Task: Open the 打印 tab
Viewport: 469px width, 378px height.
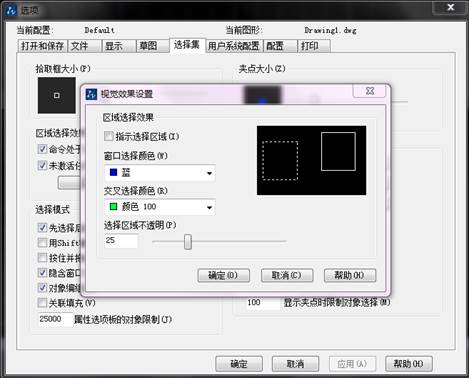Action: click(314, 46)
